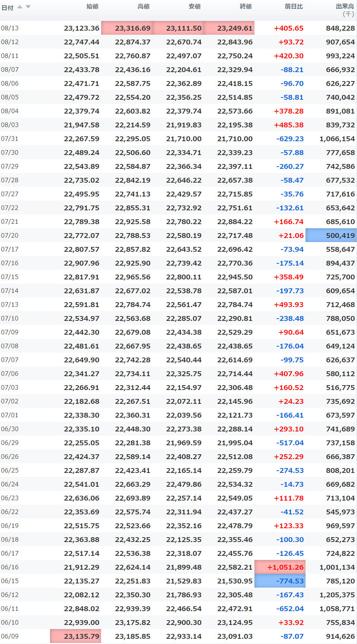Select the close 22,259.79 on 06/25

235,470
